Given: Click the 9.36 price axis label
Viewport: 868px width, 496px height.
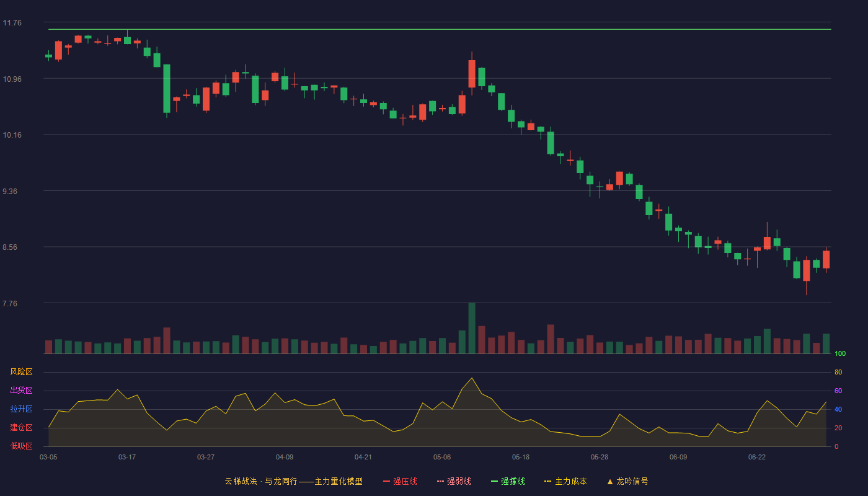Looking at the screenshot, I should click(x=11, y=191).
